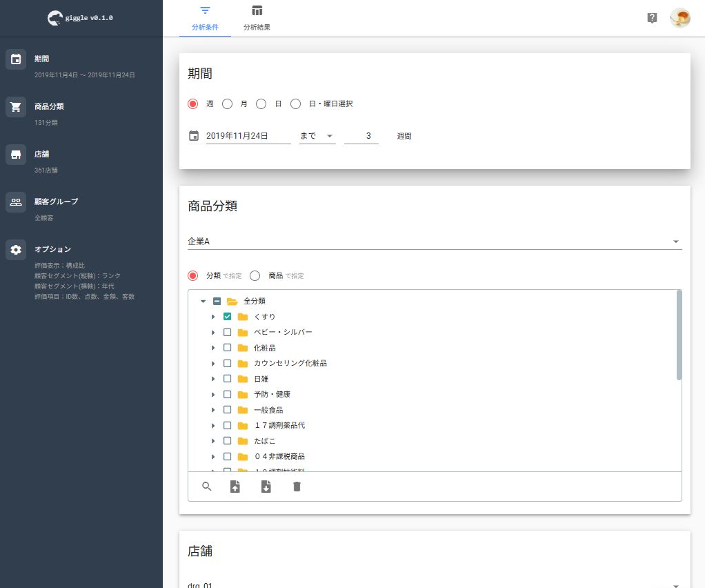Open オプション via the gear icon
The width and height of the screenshot is (705, 588).
16,250
